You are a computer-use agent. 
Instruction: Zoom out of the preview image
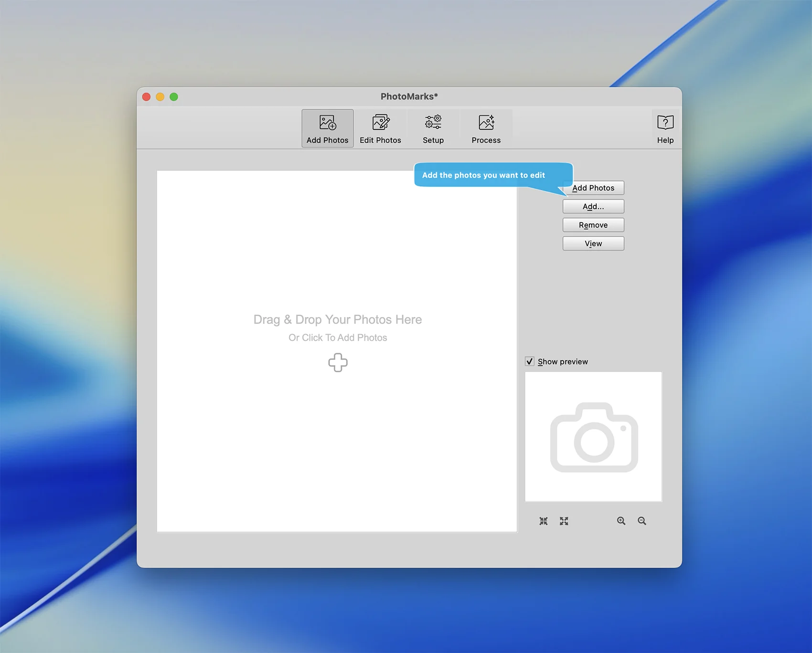pyautogui.click(x=642, y=521)
